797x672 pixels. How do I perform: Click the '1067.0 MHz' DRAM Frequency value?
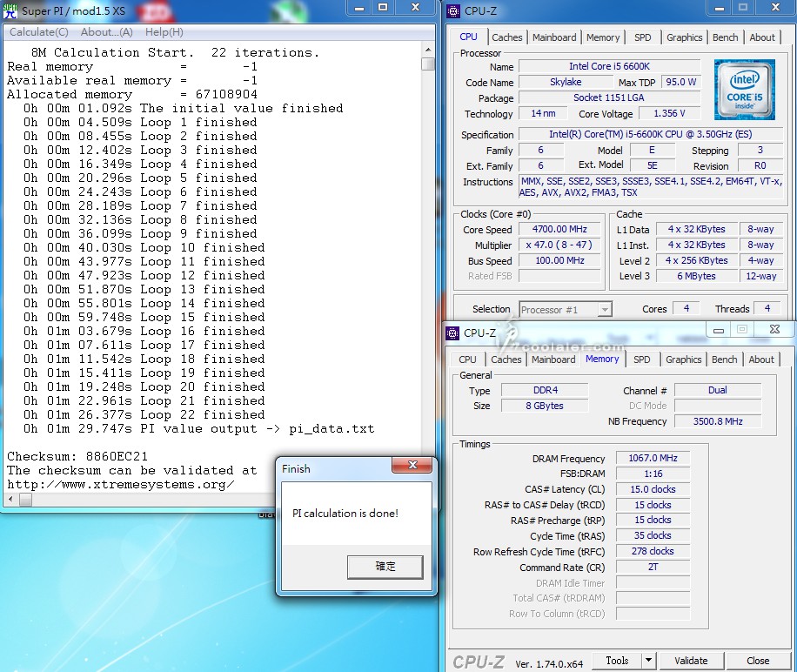[653, 458]
